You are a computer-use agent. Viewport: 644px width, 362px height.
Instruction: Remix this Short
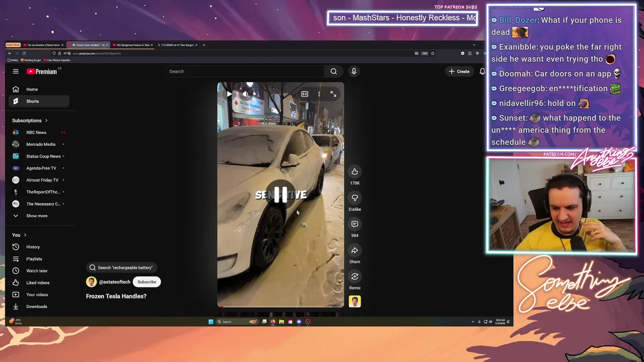[x=355, y=276]
